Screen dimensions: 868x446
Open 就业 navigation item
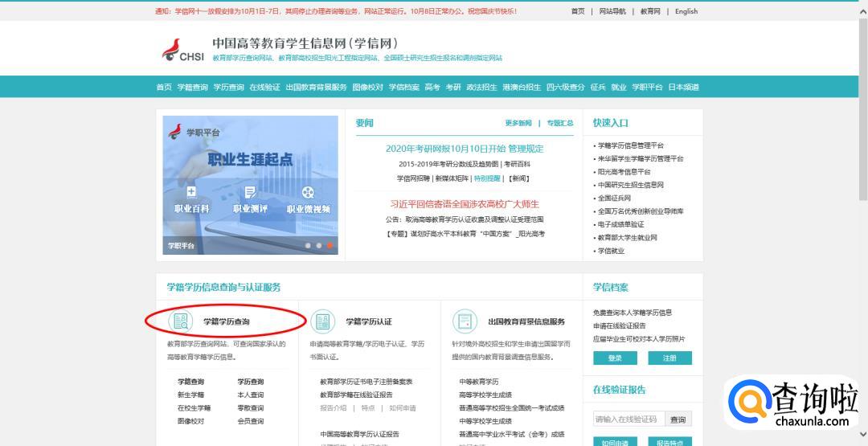[x=619, y=88]
